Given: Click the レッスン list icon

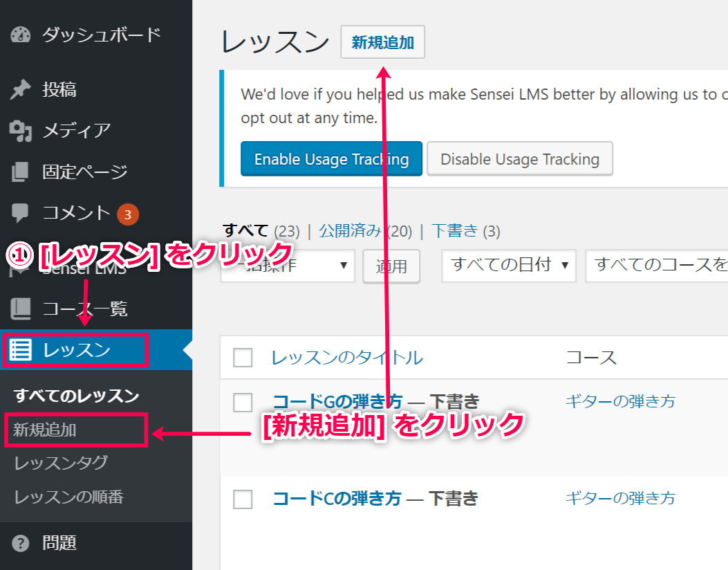Looking at the screenshot, I should tap(21, 350).
